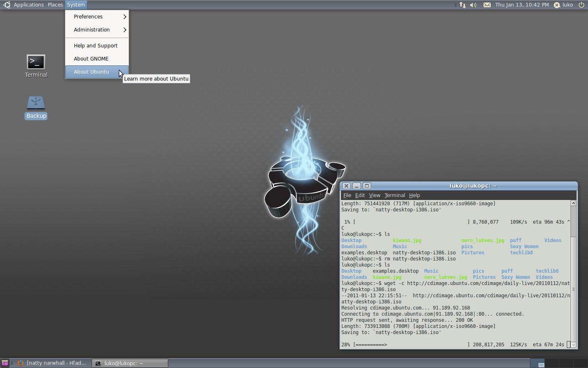
Task: Open the Places menu
Action: [55, 5]
